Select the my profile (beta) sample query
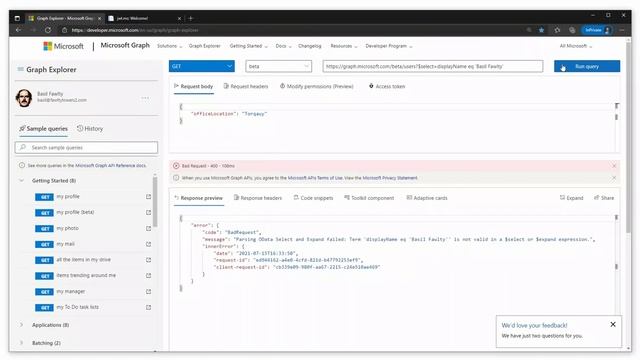 tap(75, 212)
